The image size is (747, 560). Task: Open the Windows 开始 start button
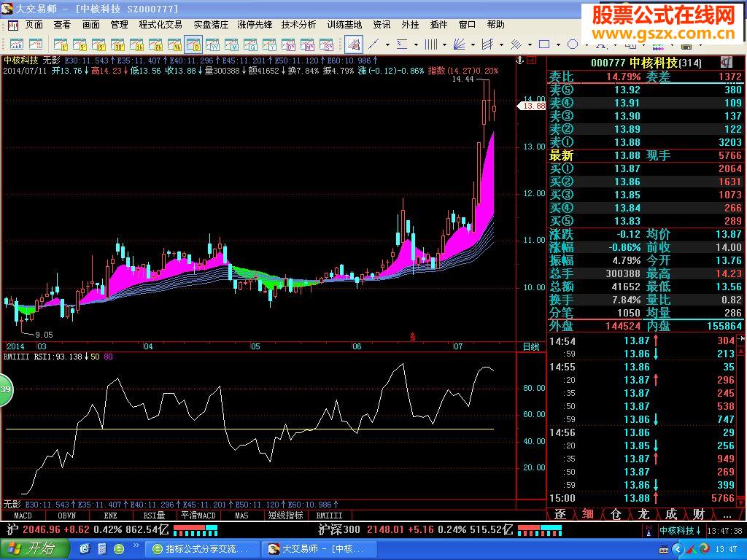pos(34,549)
